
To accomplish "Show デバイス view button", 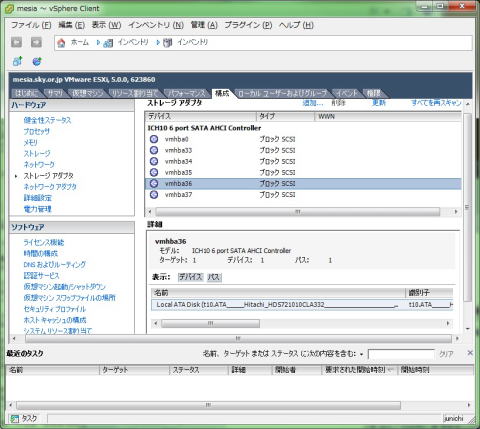I will [x=190, y=277].
